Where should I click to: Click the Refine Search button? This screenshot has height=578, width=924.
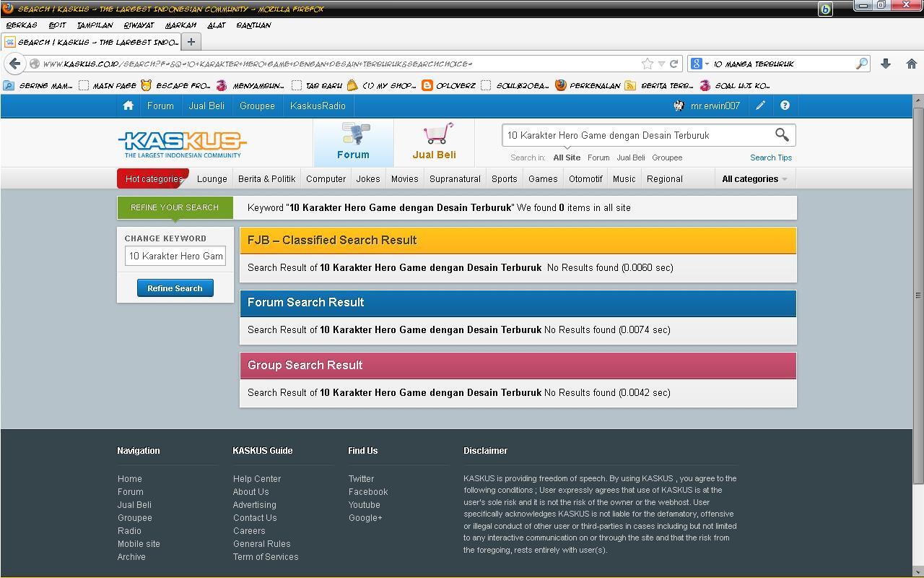click(x=175, y=288)
